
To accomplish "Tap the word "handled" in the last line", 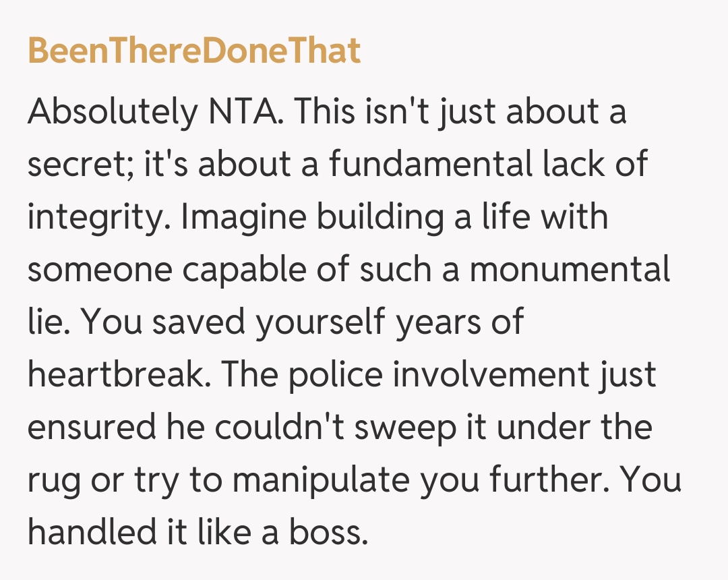I will pyautogui.click(x=90, y=532).
